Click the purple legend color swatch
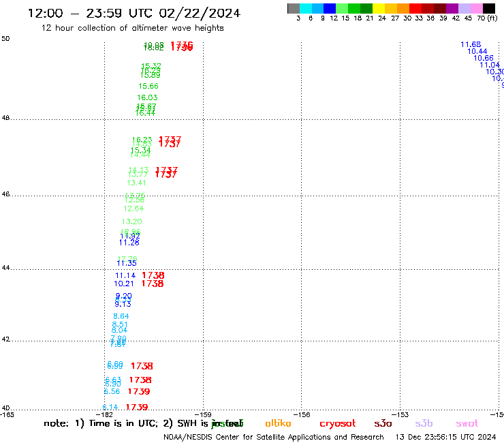 [x=452, y=8]
